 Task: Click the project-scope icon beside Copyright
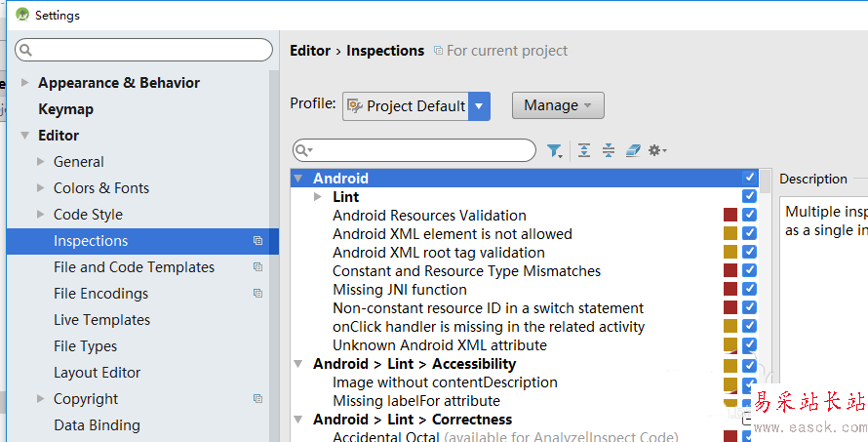(x=257, y=399)
